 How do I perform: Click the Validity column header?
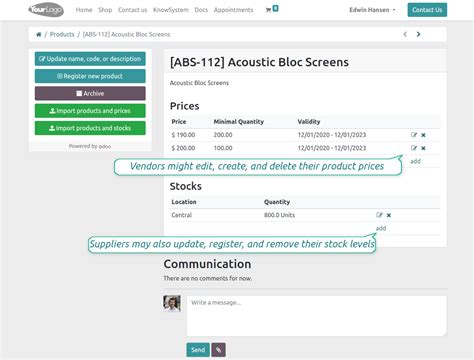pos(309,122)
